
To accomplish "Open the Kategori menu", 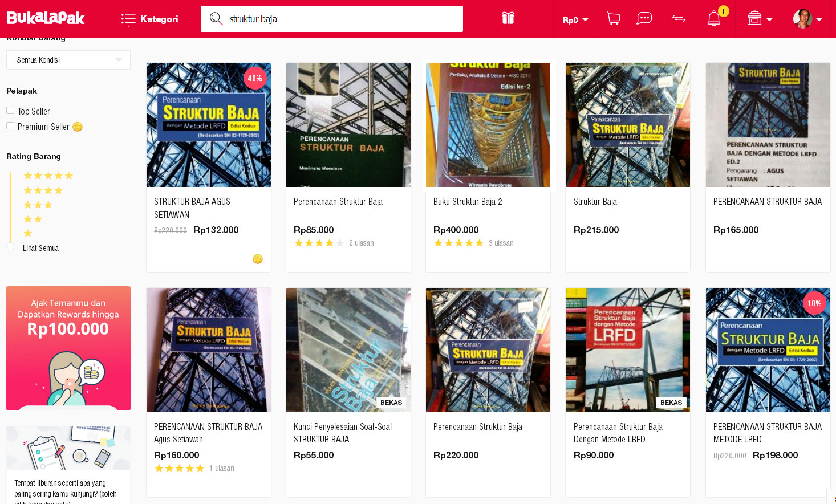I will point(150,19).
